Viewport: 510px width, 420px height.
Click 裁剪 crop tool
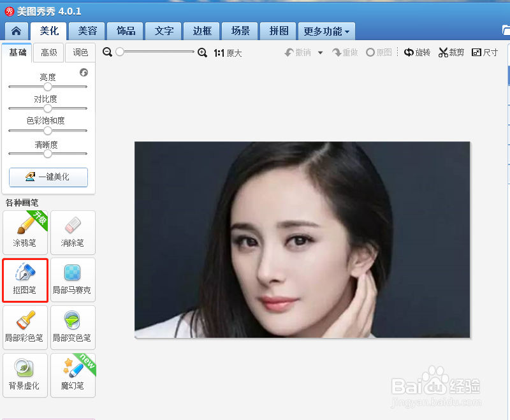tap(451, 52)
